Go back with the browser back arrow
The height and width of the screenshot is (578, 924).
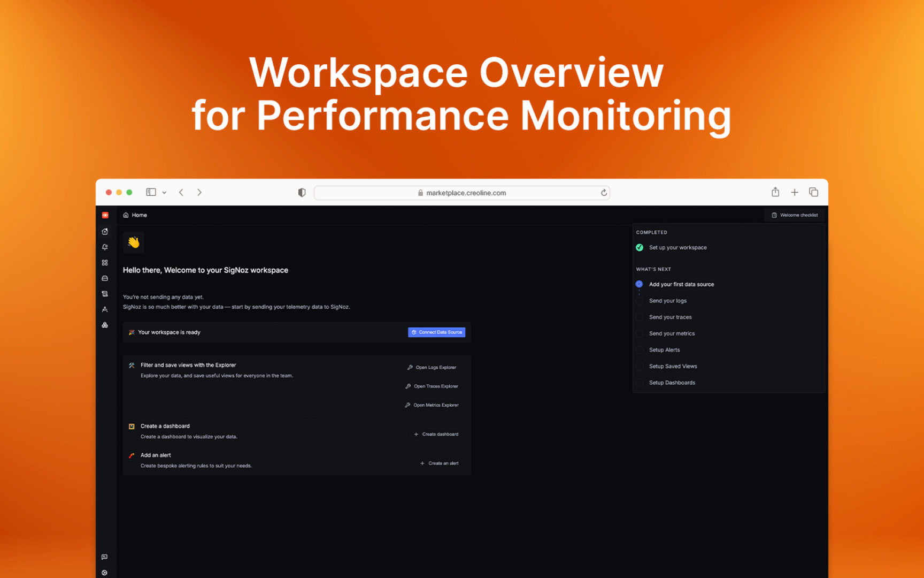181,192
